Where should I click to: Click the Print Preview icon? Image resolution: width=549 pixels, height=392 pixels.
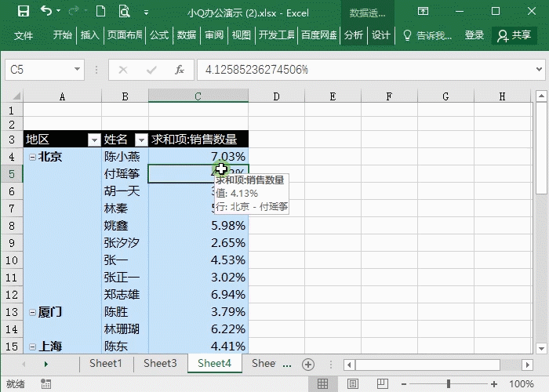tap(125, 12)
